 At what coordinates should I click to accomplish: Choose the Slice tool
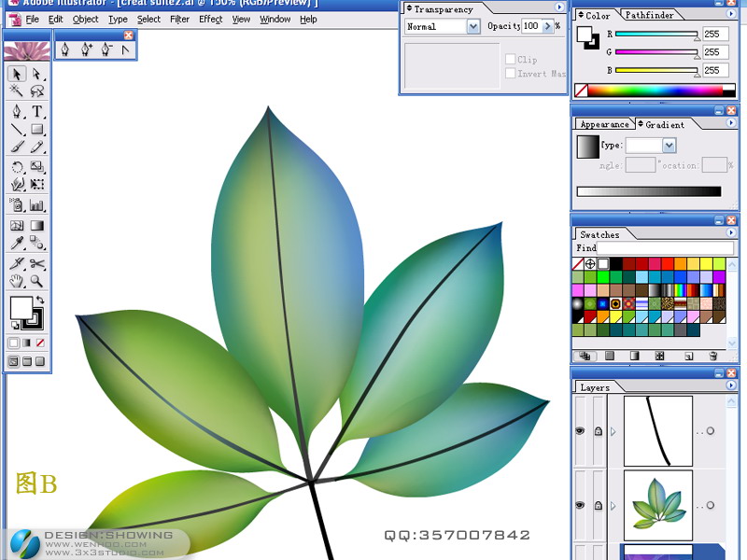[x=17, y=263]
